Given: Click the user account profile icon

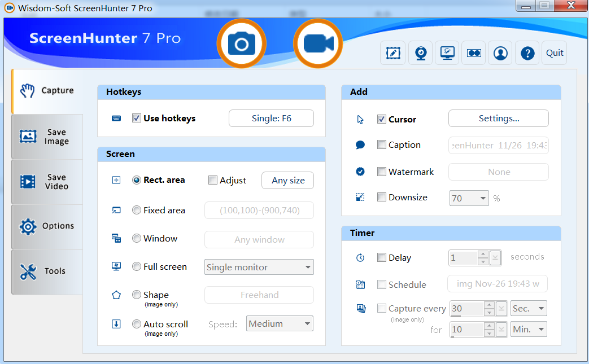Looking at the screenshot, I should 500,53.
